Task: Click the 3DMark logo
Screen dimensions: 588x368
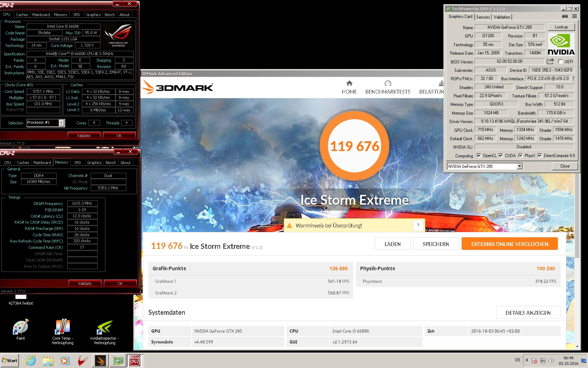Action: [x=177, y=87]
